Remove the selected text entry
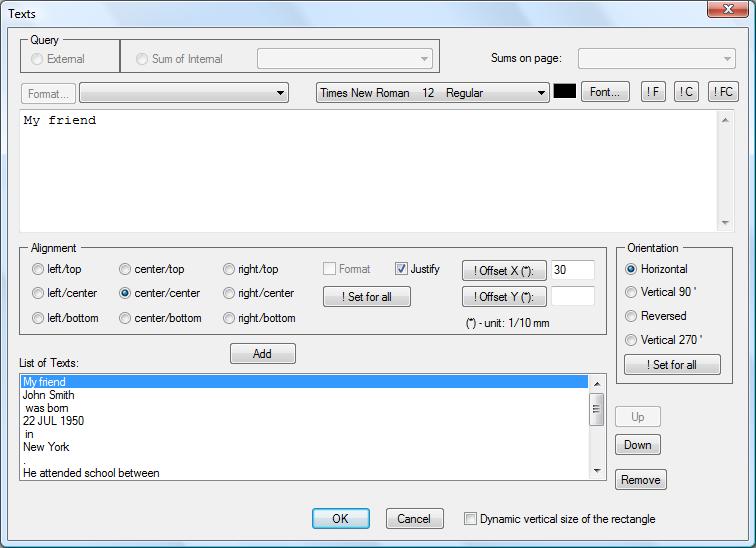This screenshot has height=548, width=756. click(x=640, y=480)
